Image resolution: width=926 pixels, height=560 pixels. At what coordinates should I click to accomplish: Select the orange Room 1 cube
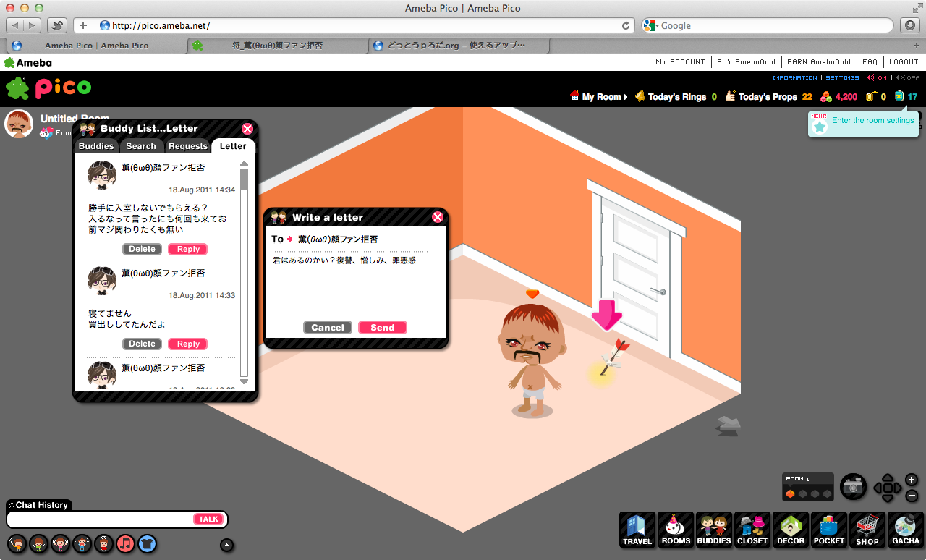coord(791,493)
